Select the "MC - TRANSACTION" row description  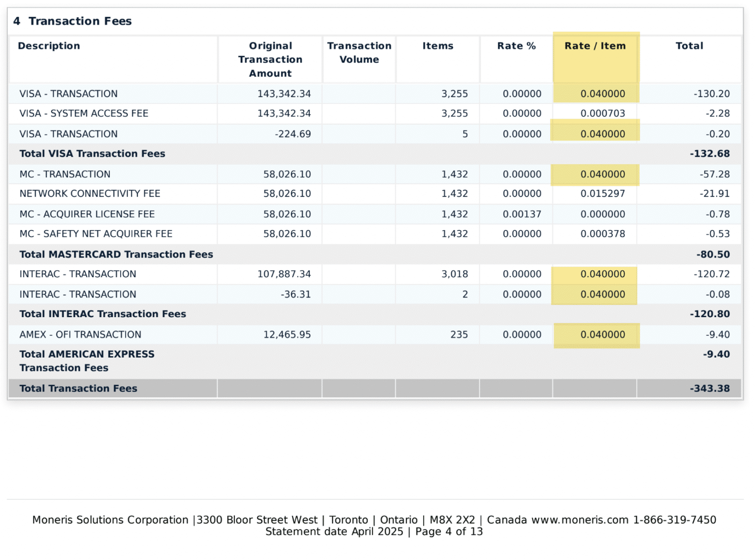tap(65, 174)
